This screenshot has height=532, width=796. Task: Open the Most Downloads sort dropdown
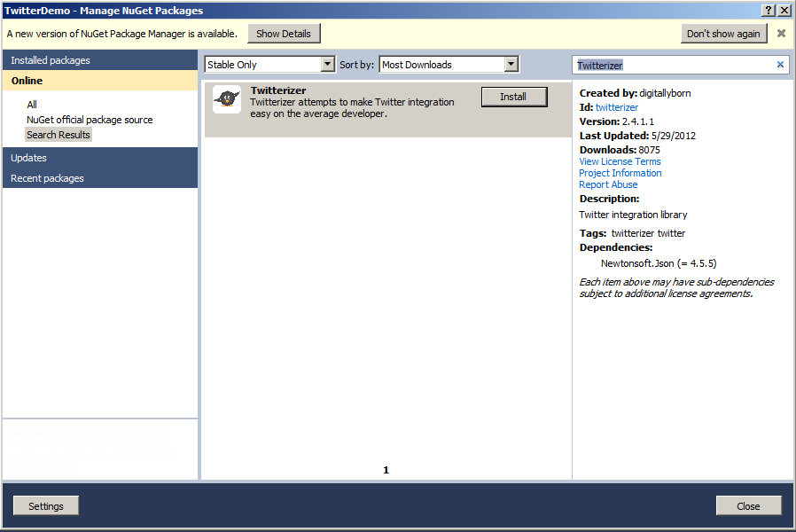tap(449, 65)
